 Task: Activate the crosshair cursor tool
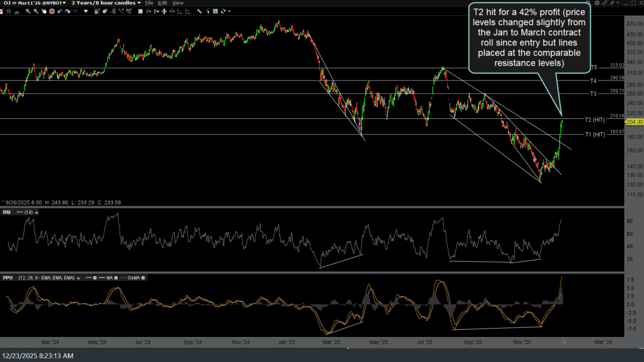pyautogui.click(x=52, y=11)
